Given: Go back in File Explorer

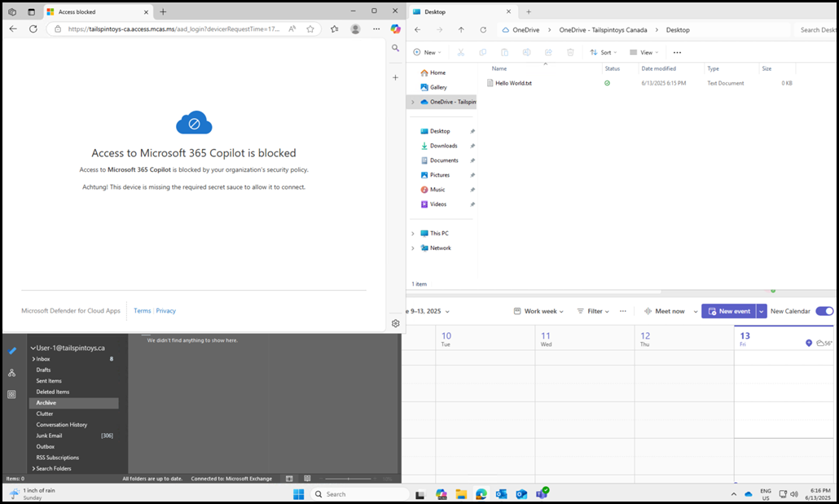Looking at the screenshot, I should tap(418, 30).
